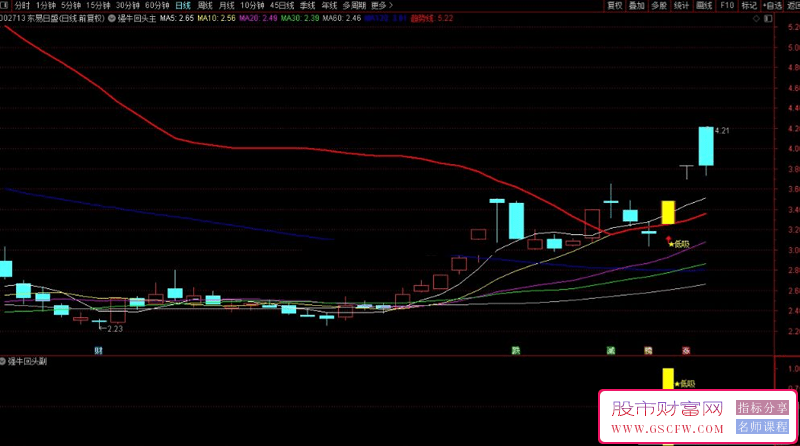Select the highlighted 日线 daily tab
The height and width of the screenshot is (446, 800).
coord(183,5)
